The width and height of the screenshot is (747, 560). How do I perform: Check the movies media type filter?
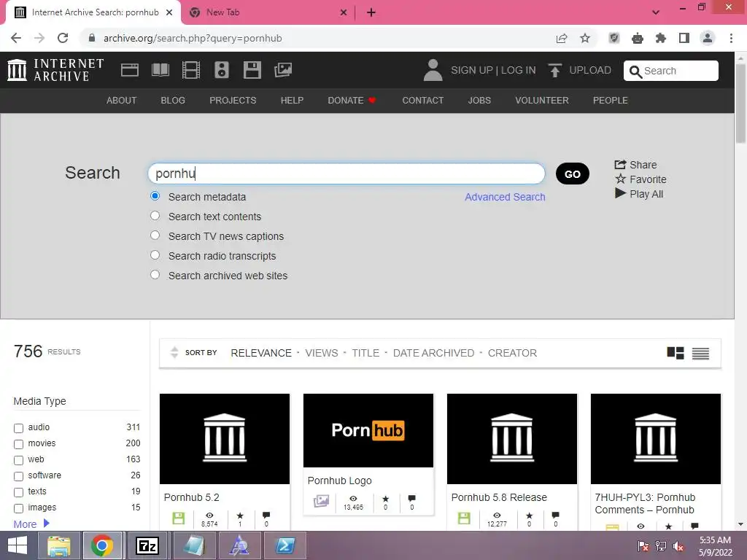18,444
